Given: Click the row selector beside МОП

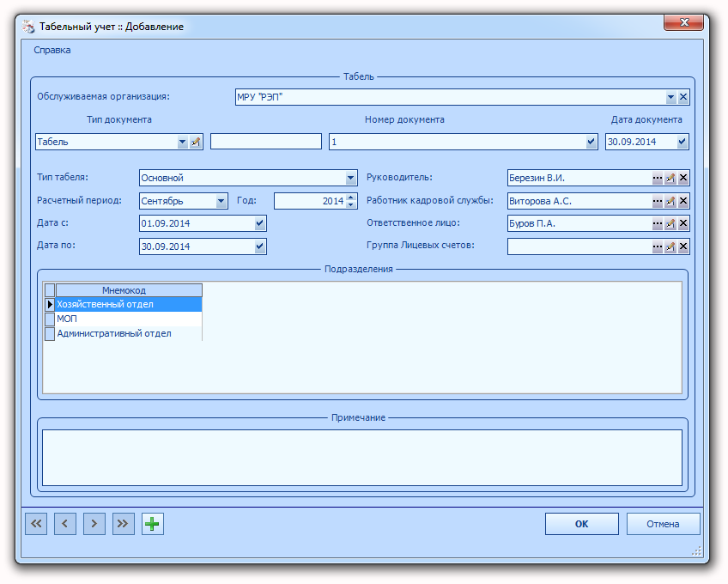Looking at the screenshot, I should (50, 319).
